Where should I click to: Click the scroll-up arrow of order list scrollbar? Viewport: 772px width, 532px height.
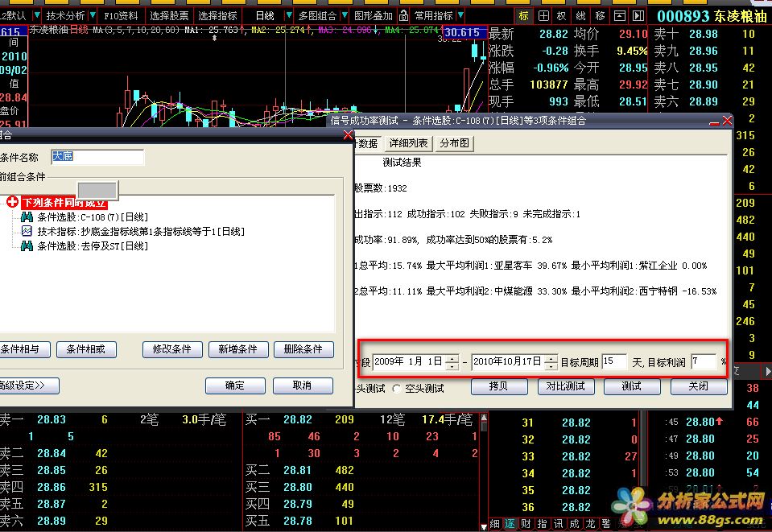tap(484, 418)
